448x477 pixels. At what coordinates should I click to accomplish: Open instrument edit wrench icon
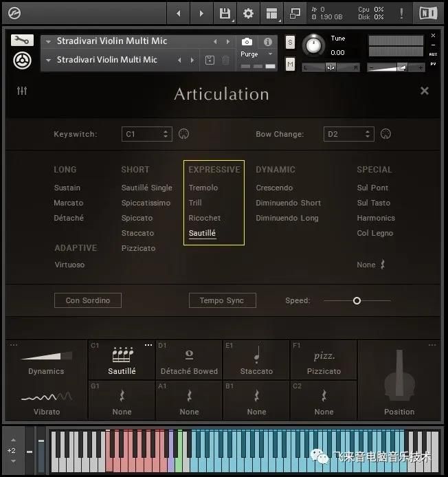pos(22,40)
